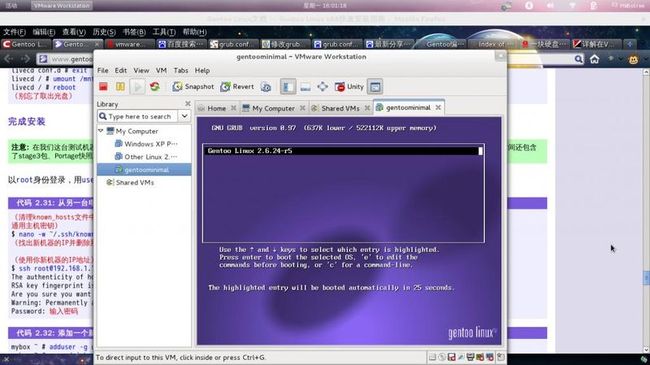650x365 pixels.
Task: Open Firefox 文件(F) menu
Action: point(14,32)
